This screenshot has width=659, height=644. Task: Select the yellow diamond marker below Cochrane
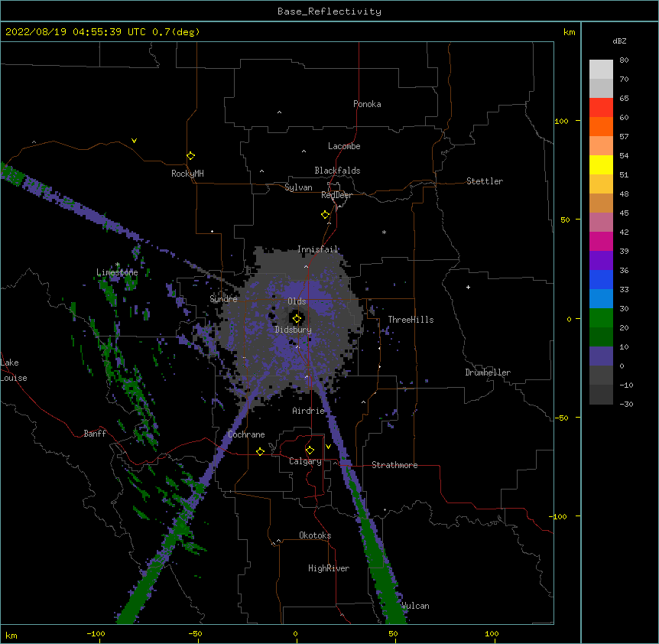point(260,451)
